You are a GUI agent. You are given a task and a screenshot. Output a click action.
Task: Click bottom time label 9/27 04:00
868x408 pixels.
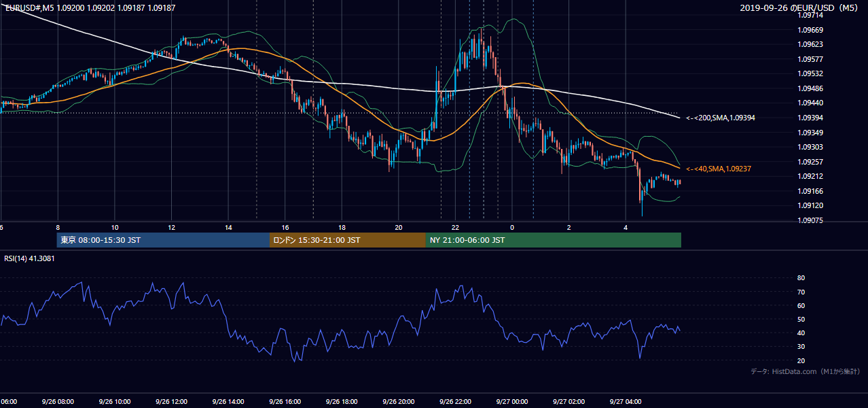pyautogui.click(x=626, y=402)
